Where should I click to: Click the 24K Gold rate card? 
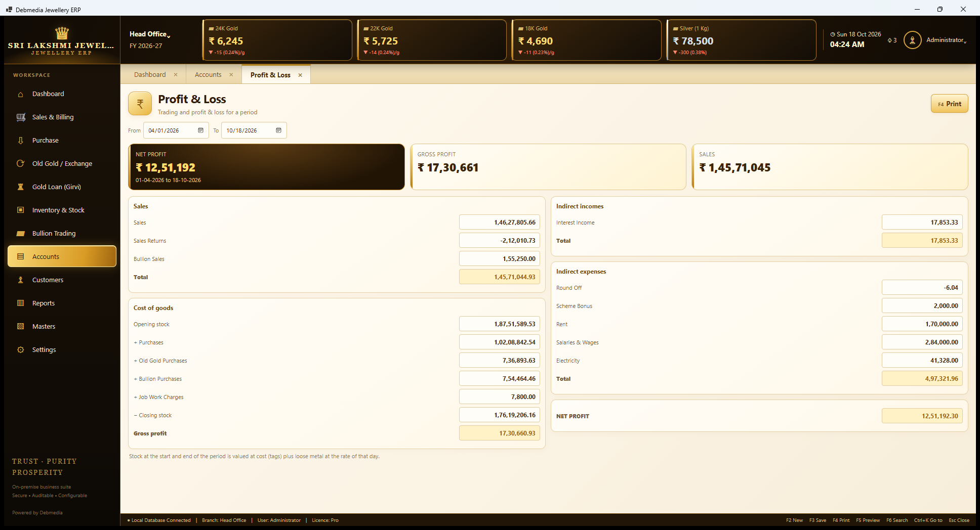tap(277, 40)
